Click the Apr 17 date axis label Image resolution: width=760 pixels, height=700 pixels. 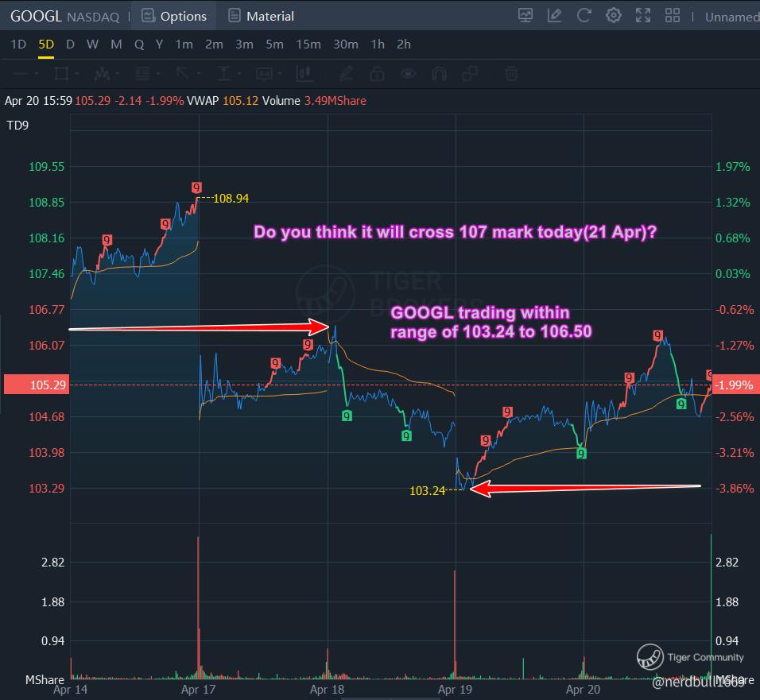198,690
